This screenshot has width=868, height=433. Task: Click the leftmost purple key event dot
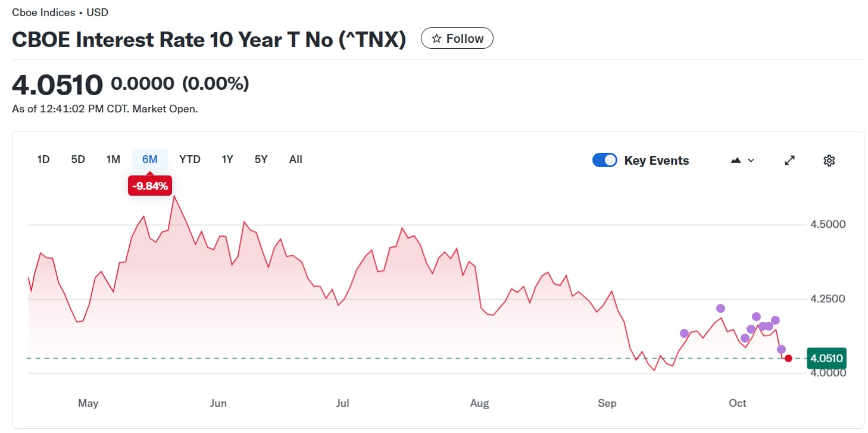pos(684,333)
